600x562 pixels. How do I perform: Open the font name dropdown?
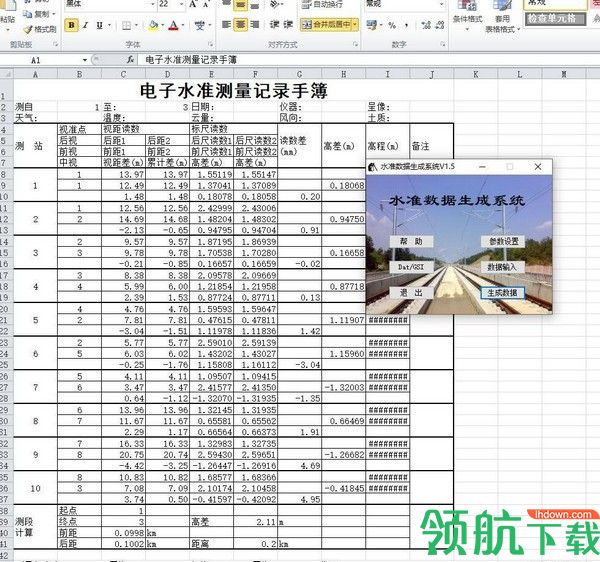click(x=152, y=4)
